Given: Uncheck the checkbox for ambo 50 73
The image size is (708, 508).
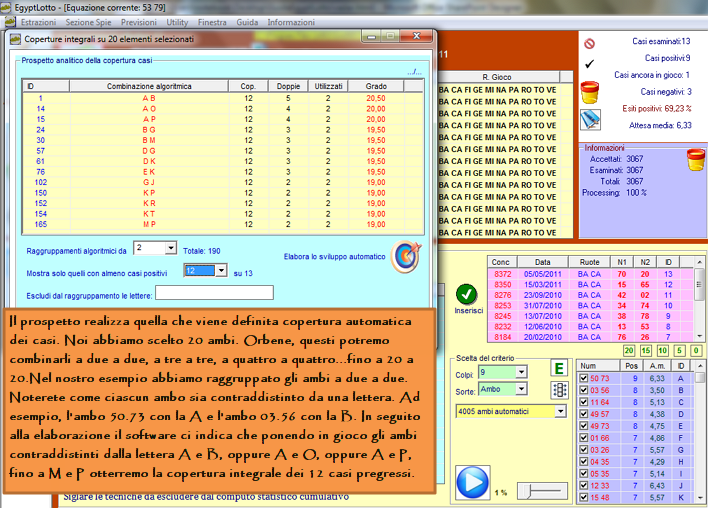Looking at the screenshot, I should coord(583,378).
